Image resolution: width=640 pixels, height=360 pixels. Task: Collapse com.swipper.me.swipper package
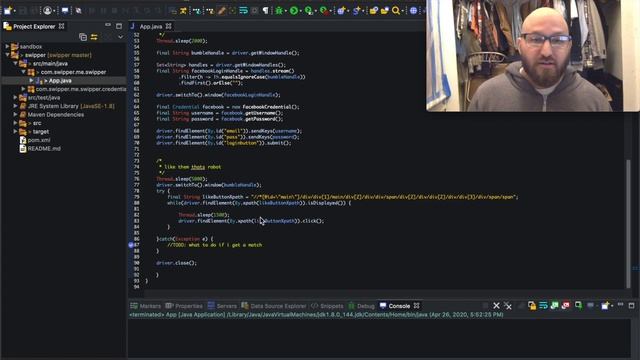(24, 72)
